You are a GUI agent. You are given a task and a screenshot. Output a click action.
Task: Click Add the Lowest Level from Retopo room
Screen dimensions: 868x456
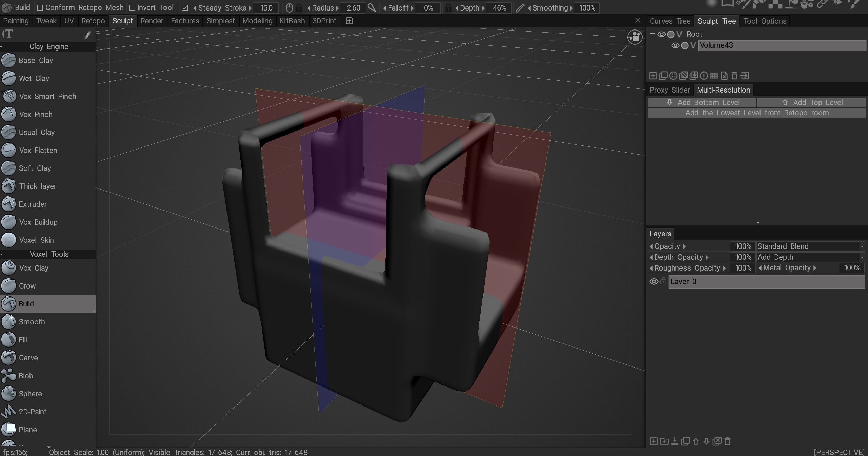tap(757, 113)
